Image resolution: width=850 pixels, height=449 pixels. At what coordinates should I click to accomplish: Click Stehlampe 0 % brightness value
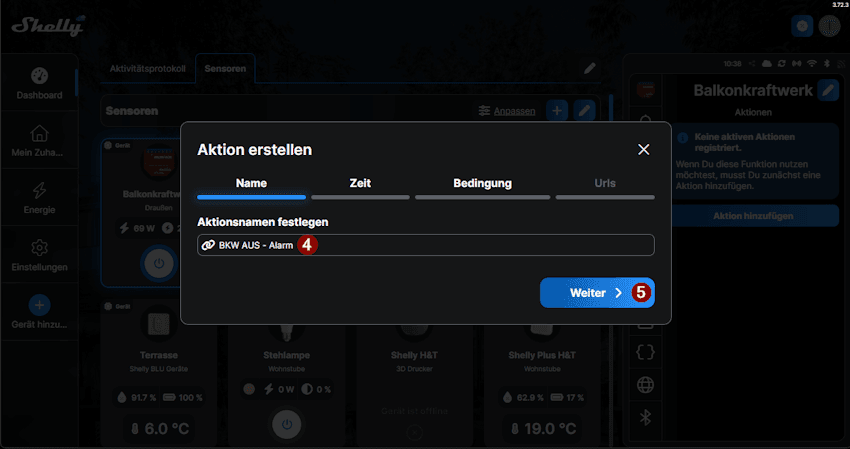[x=316, y=389]
